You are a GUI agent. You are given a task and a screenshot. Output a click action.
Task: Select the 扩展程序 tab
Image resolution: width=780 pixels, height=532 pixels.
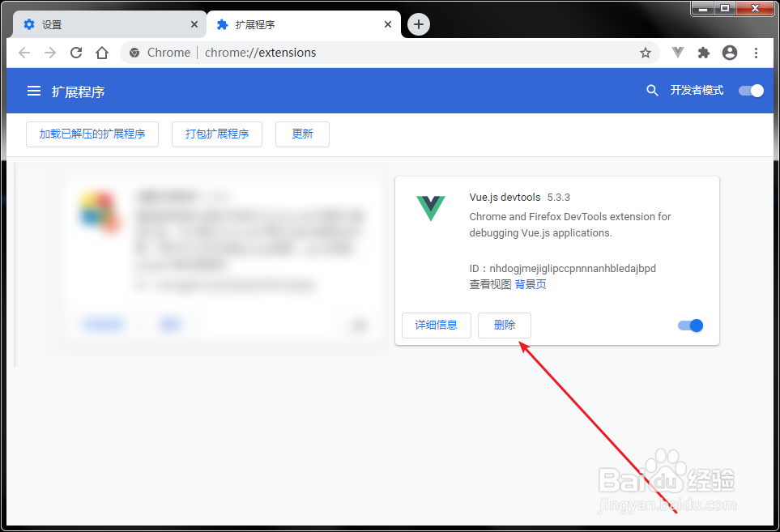click(x=304, y=24)
